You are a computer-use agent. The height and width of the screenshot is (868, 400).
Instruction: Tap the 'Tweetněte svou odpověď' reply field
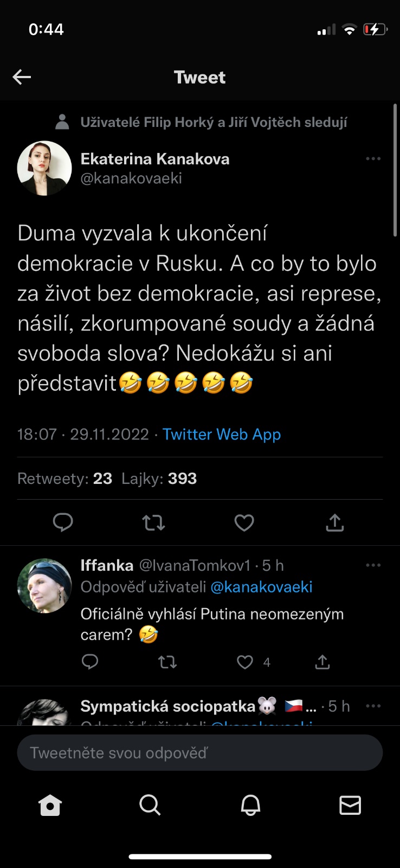[199, 752]
